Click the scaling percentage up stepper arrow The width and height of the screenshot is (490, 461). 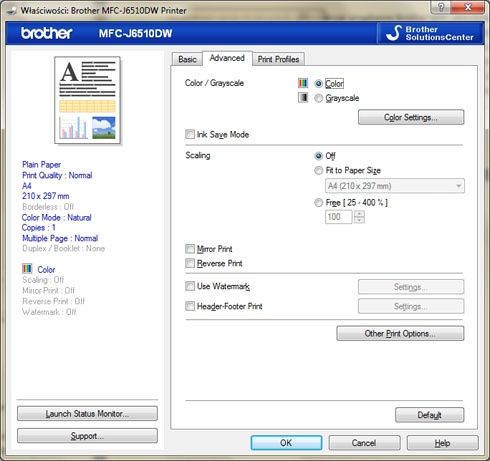pyautogui.click(x=359, y=214)
